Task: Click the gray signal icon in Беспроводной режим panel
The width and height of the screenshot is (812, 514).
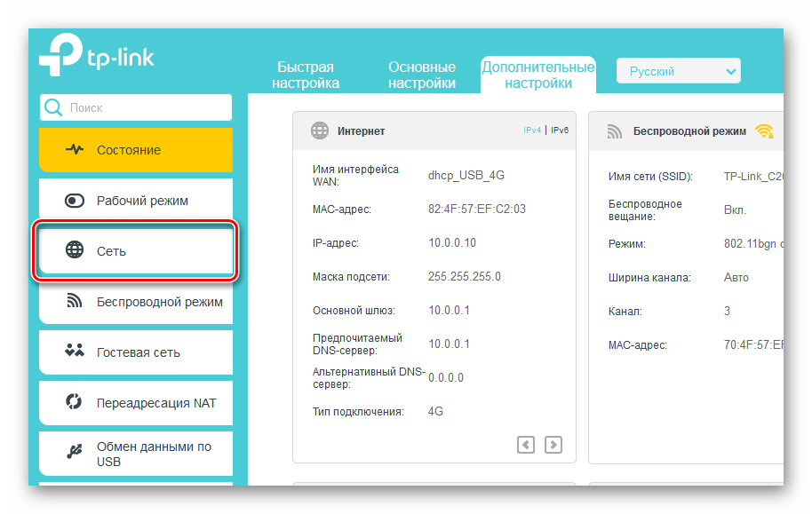Action: 614,131
